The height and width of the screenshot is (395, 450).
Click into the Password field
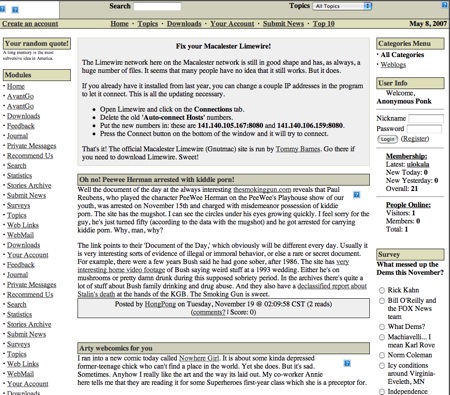(424, 129)
